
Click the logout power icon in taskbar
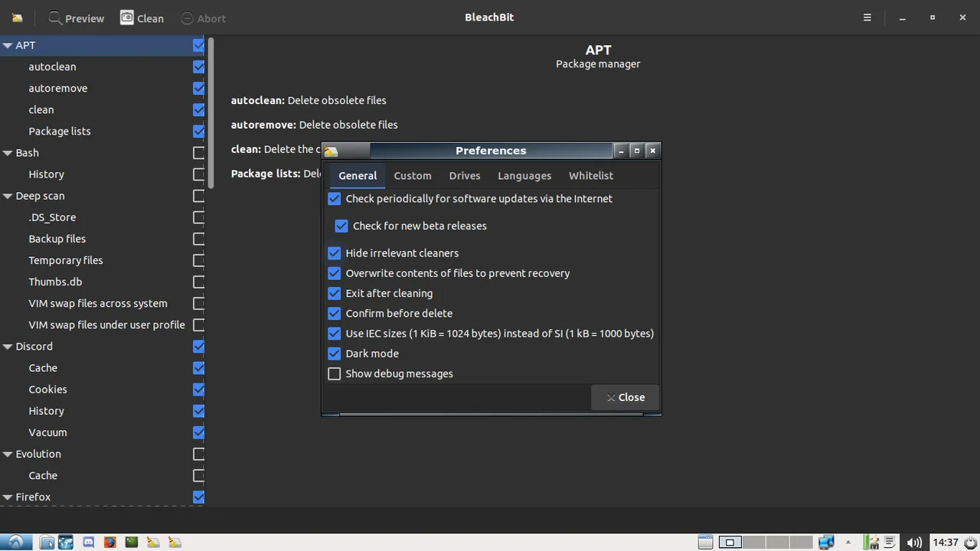970,542
